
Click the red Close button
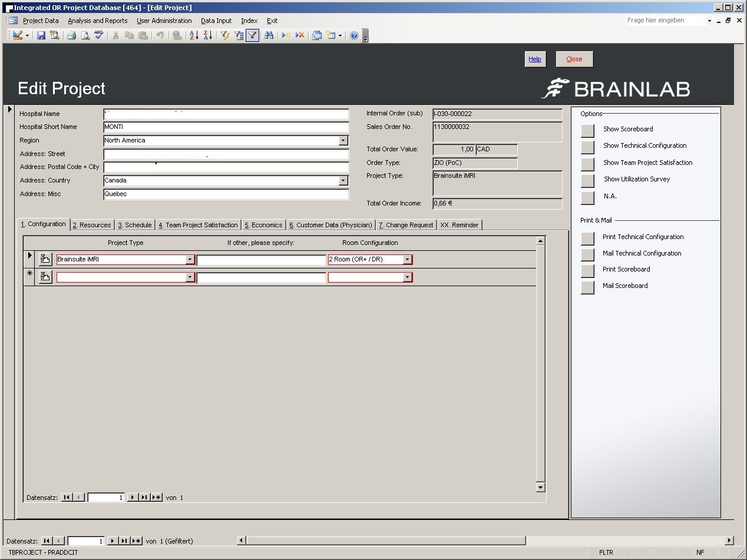(574, 59)
